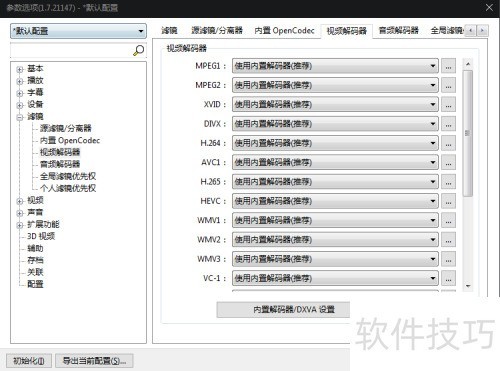This screenshot has height=371, width=500.
Task: Open the 默认配置 profile dropdown
Action: click(x=78, y=31)
